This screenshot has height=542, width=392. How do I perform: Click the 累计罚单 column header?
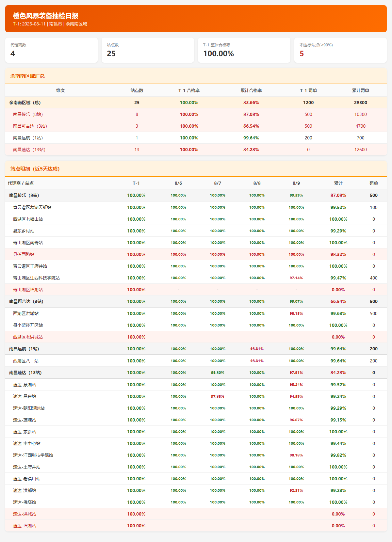click(x=361, y=90)
